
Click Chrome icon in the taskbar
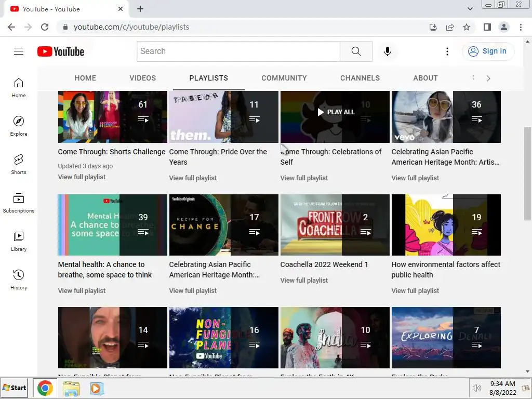[45, 388]
